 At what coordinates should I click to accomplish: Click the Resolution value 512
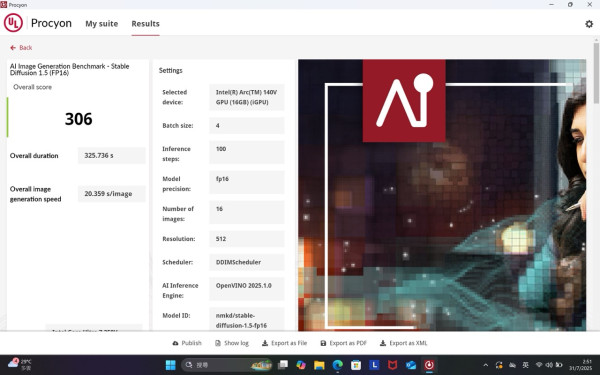coord(247,239)
